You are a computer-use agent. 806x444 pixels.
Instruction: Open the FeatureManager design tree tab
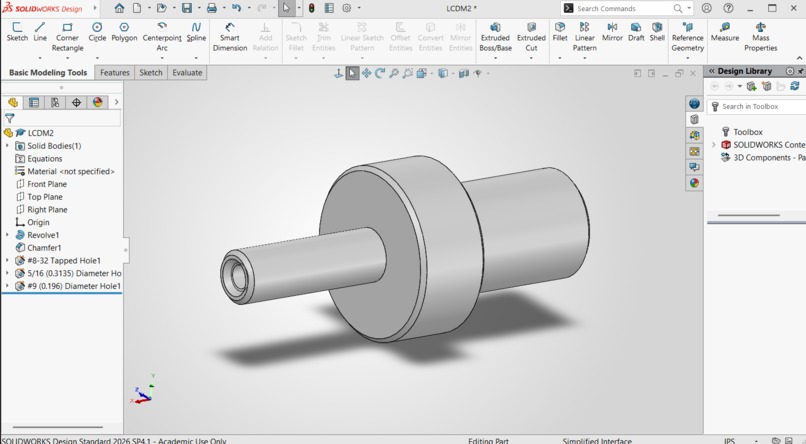pyautogui.click(x=13, y=102)
